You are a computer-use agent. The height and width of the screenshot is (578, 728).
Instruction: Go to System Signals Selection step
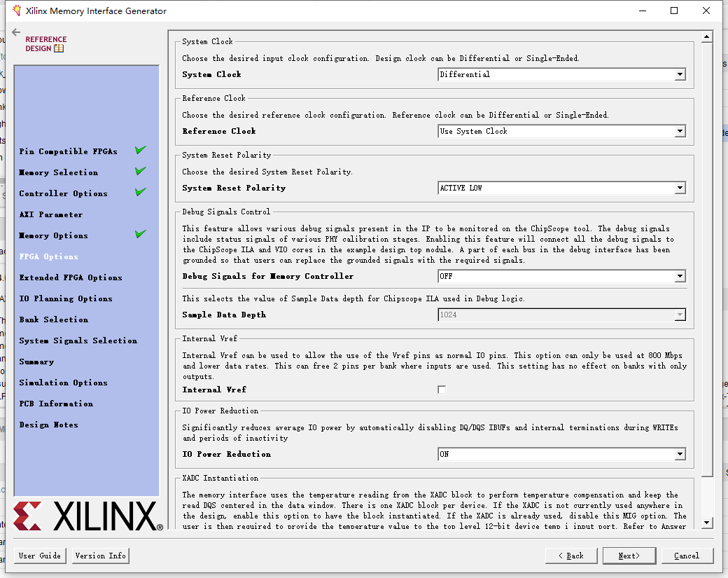(78, 340)
